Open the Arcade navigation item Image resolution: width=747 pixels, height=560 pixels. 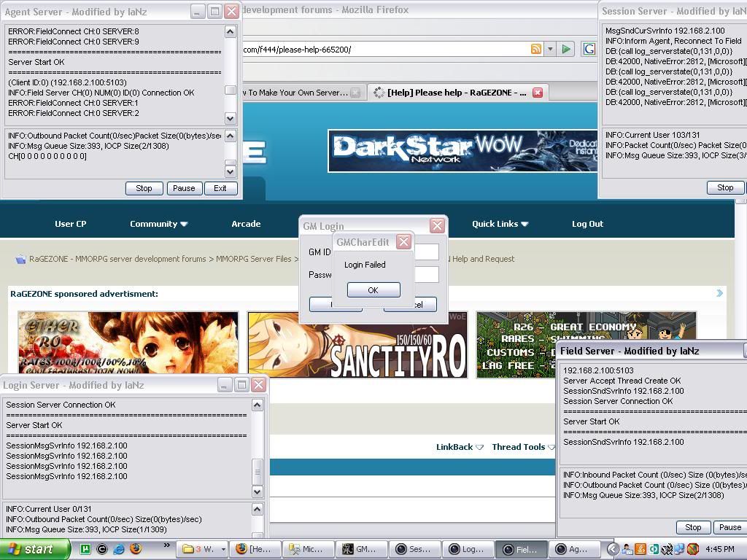(x=246, y=224)
